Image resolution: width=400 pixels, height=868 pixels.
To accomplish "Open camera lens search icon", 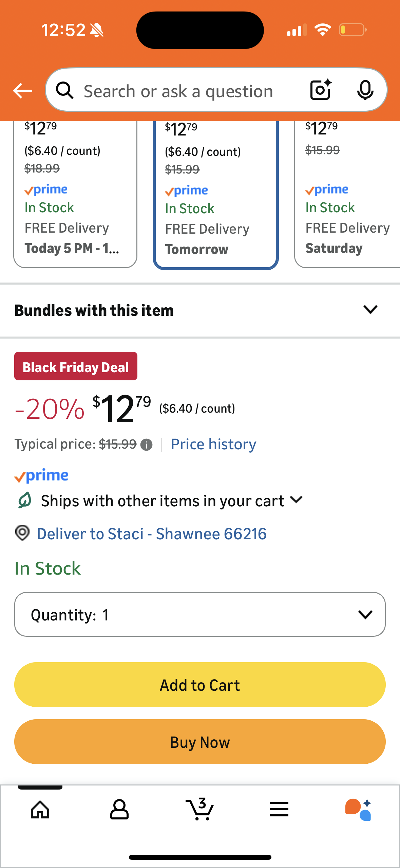I will pyautogui.click(x=321, y=90).
